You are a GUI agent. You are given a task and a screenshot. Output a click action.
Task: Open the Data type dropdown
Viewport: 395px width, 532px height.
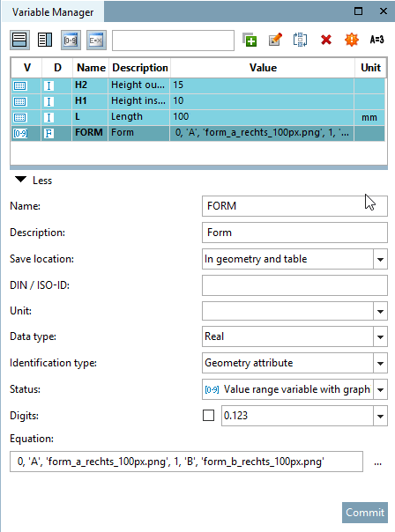tap(380, 337)
